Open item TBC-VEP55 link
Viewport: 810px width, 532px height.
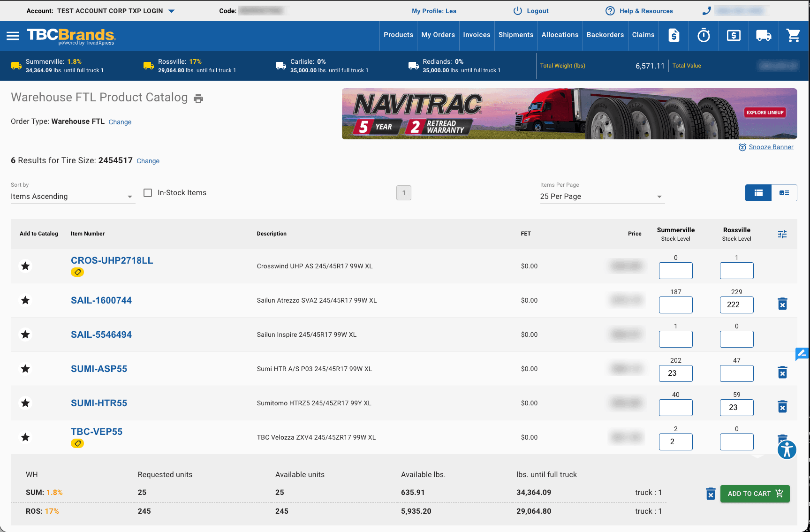point(97,432)
